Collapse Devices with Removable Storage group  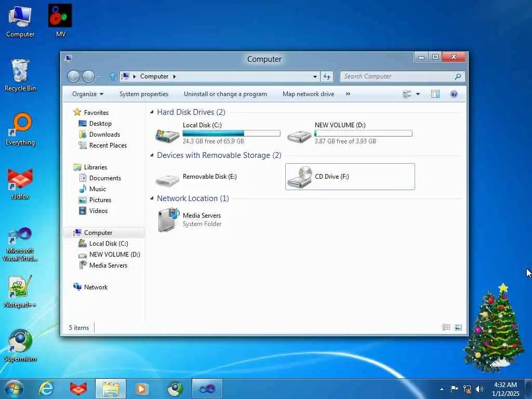pyautogui.click(x=152, y=155)
